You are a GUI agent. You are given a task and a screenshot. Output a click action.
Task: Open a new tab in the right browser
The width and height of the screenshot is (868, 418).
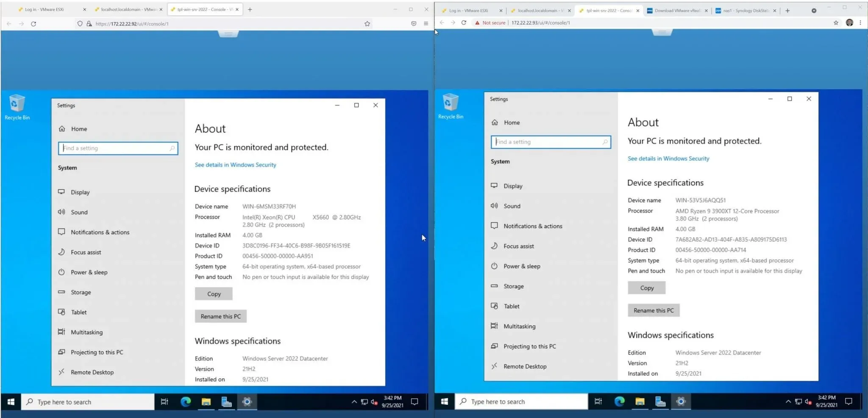pos(787,11)
